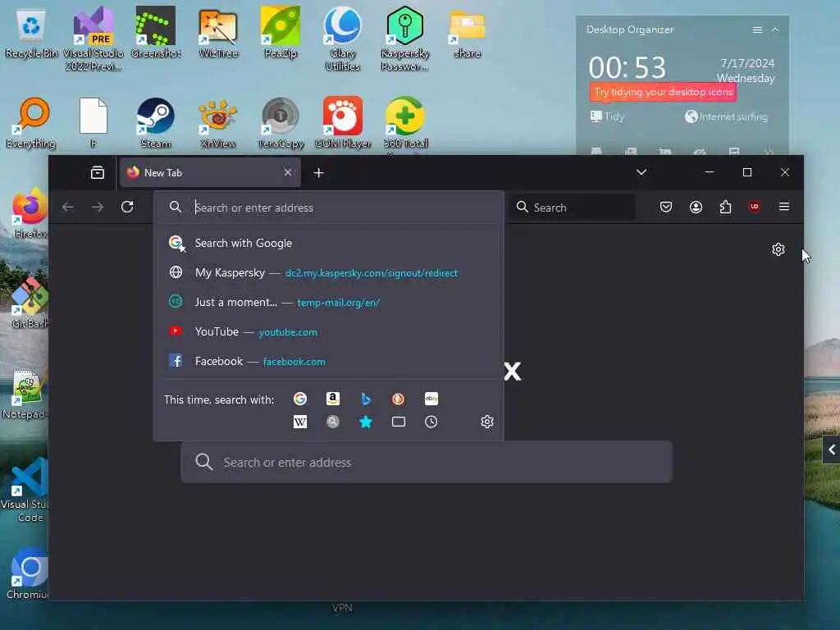Viewport: 840px width, 630px height.
Task: Open Recycle Bin desktop icon
Action: tap(31, 32)
